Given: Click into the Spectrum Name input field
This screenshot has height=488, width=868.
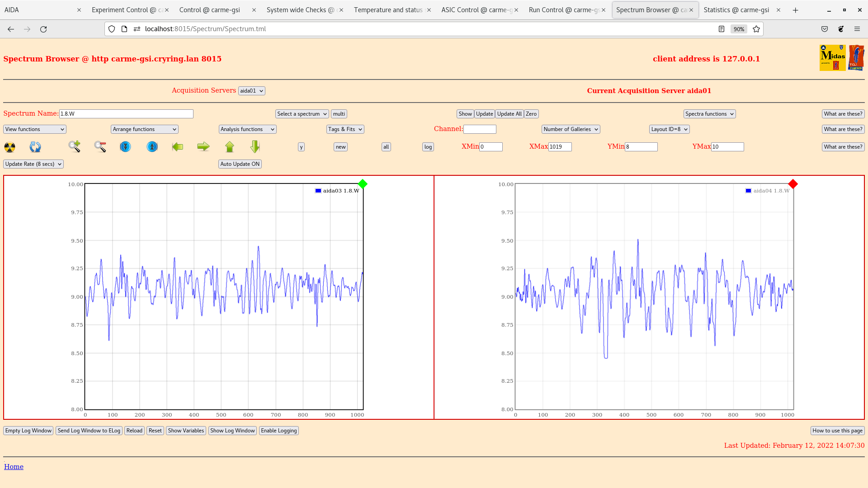Looking at the screenshot, I should tap(126, 114).
